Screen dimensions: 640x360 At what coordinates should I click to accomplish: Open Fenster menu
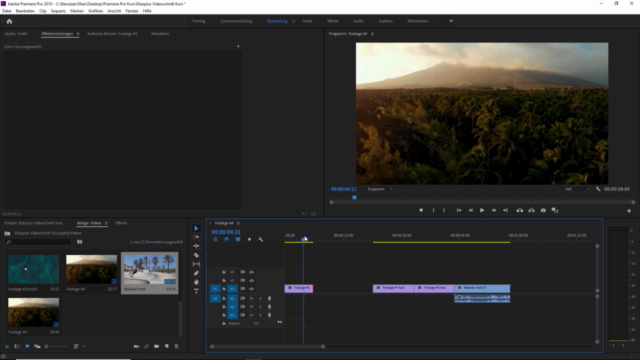pos(132,11)
